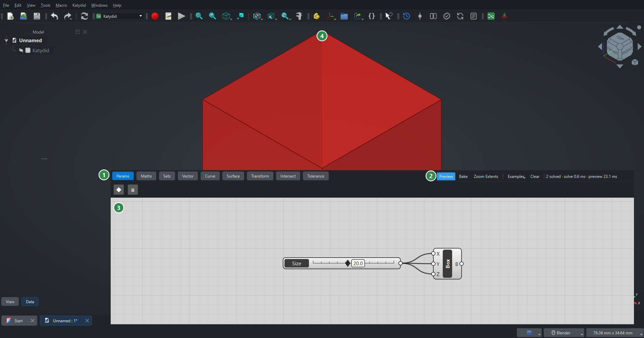Image resolution: width=644 pixels, height=338 pixels.
Task: Collapse the Unnamed document tree node
Action: [x=6, y=41]
